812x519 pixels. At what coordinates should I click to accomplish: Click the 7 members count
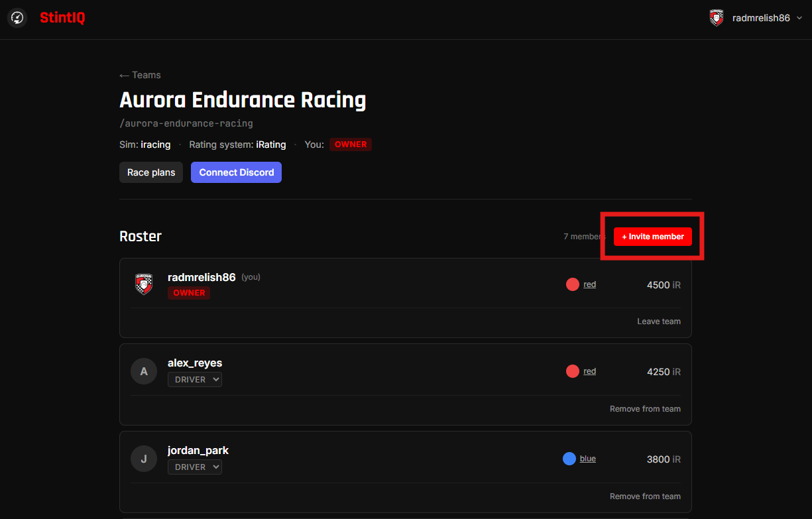coord(584,237)
